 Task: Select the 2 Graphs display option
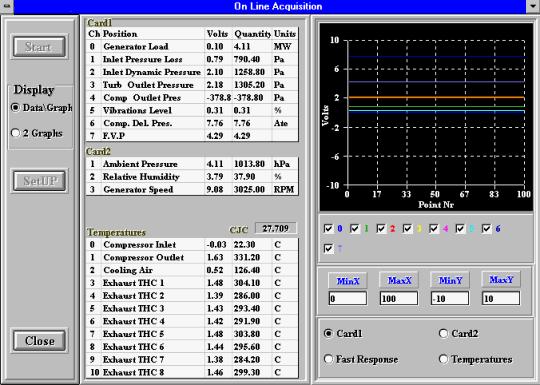click(15, 133)
